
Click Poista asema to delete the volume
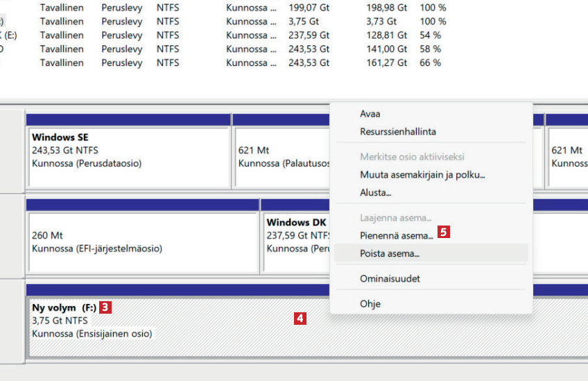click(x=389, y=254)
